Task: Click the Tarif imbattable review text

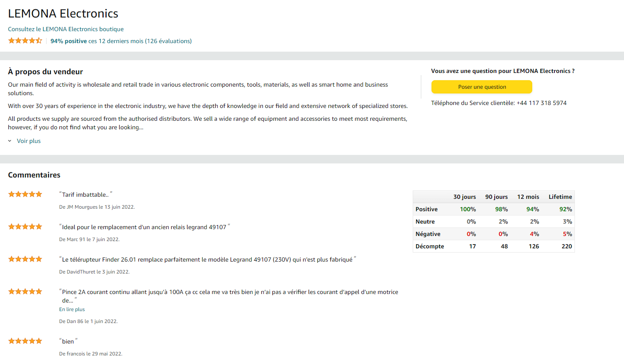Action: pos(85,195)
